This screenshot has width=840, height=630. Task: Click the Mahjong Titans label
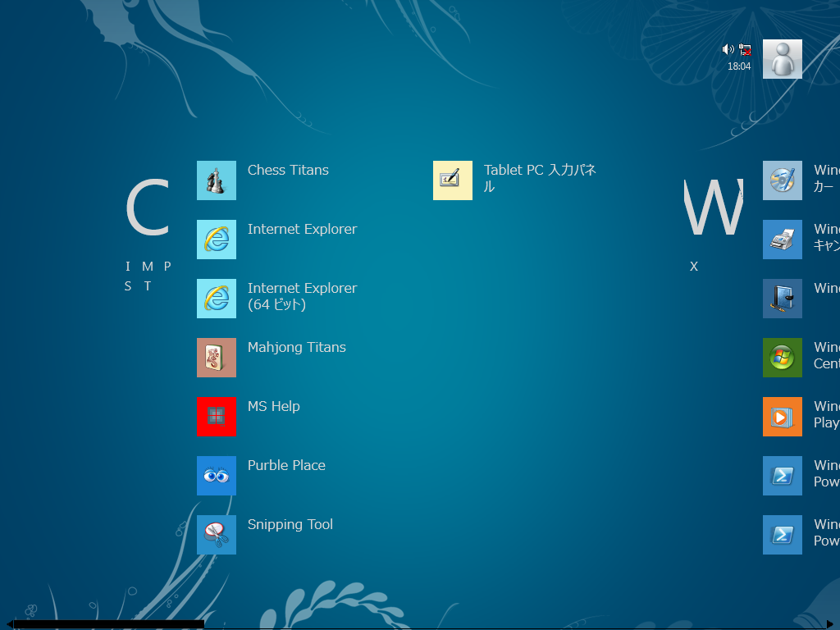pyautogui.click(x=297, y=347)
